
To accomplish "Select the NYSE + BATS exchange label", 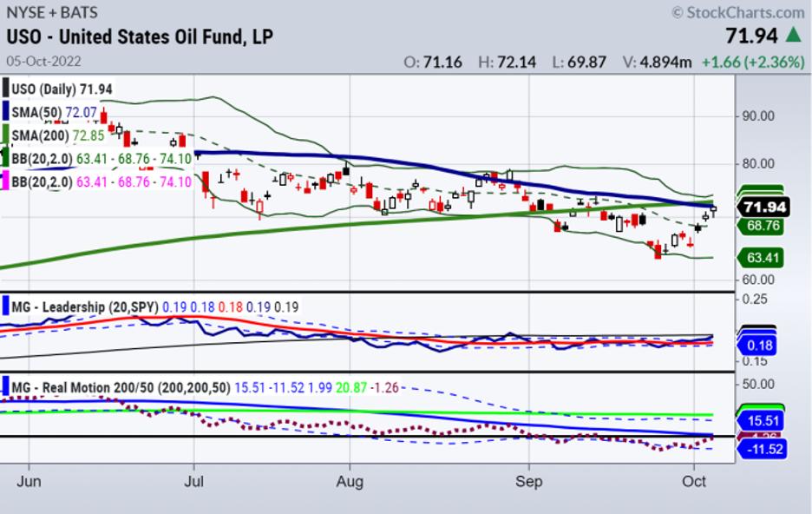I will pyautogui.click(x=52, y=12).
